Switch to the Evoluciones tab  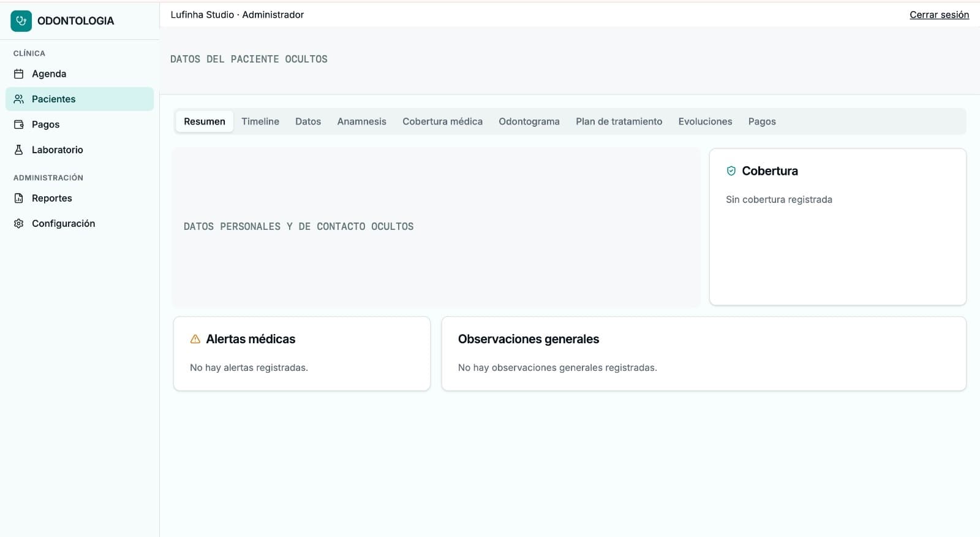pyautogui.click(x=705, y=121)
